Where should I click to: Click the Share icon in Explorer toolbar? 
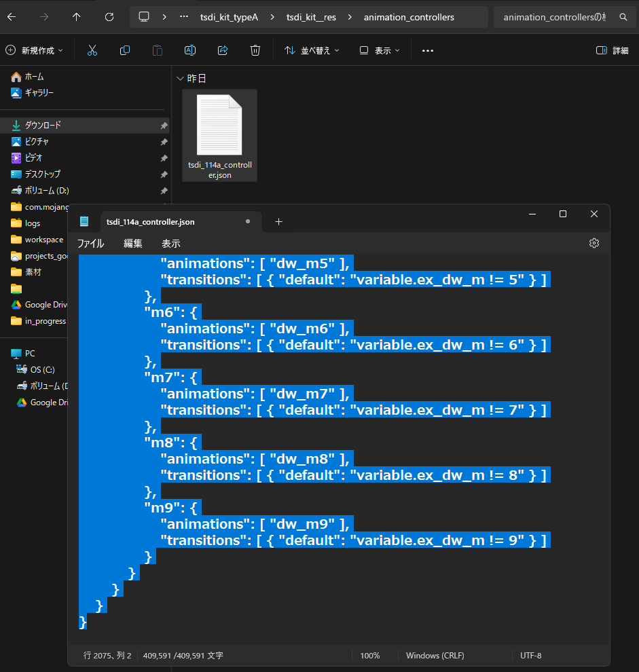pyautogui.click(x=223, y=50)
